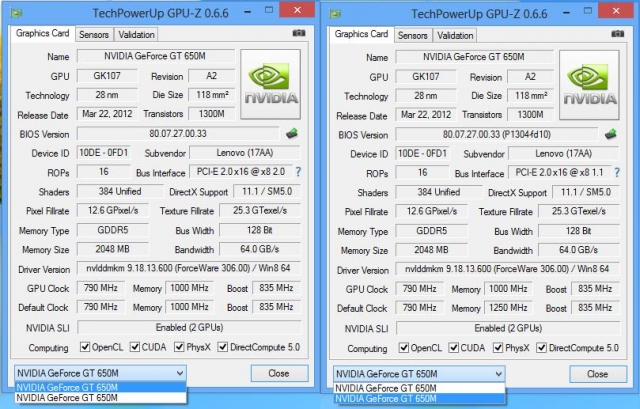The width and height of the screenshot is (640, 409).
Task: Open the GPU selector dropdown in right window
Action: click(x=419, y=374)
